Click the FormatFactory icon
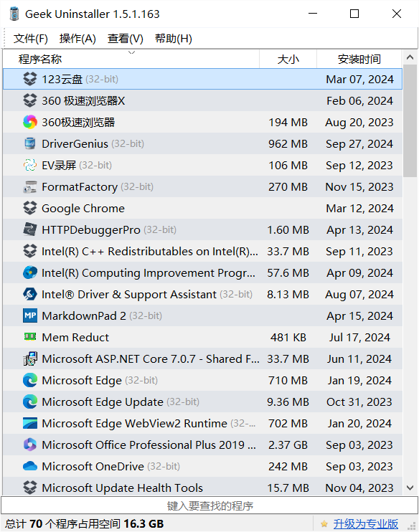This screenshot has width=419, height=532. 30,186
